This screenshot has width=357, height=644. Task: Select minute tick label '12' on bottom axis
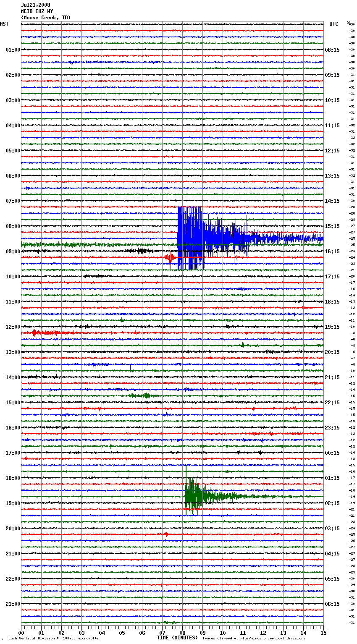click(263, 633)
